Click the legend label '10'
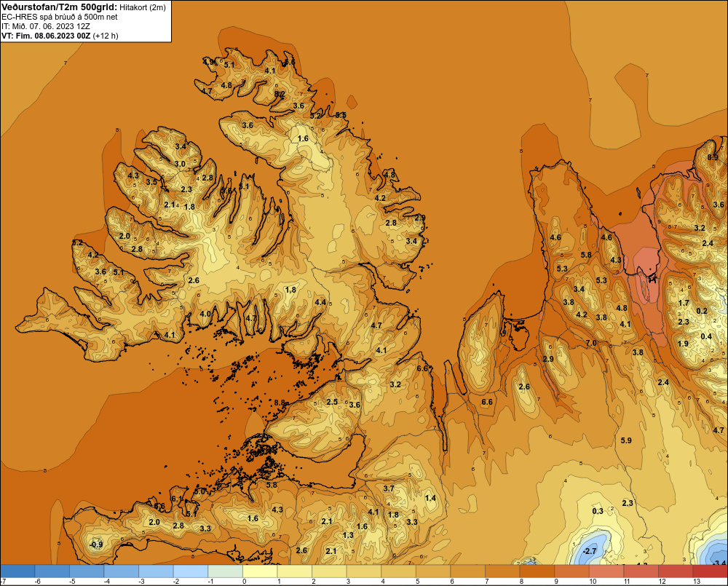Viewport: 728px width, 586px height. [x=593, y=582]
